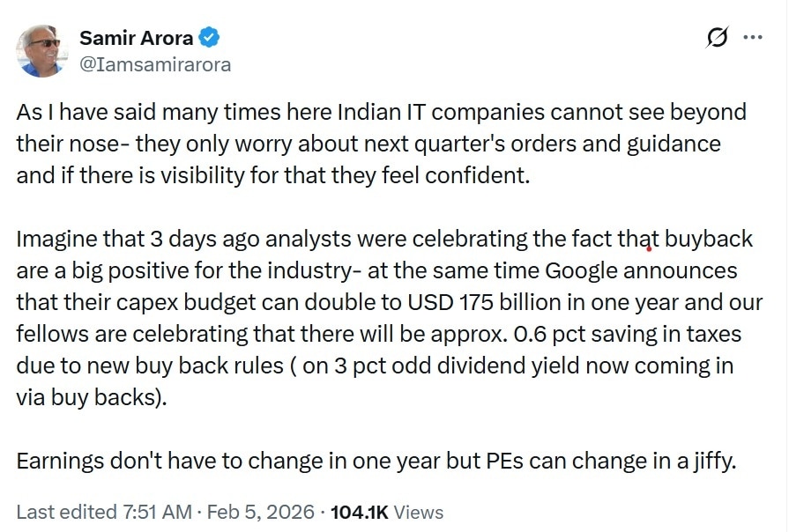This screenshot has width=789, height=532.
Task: Click the word Views after the count
Action: coord(418,512)
